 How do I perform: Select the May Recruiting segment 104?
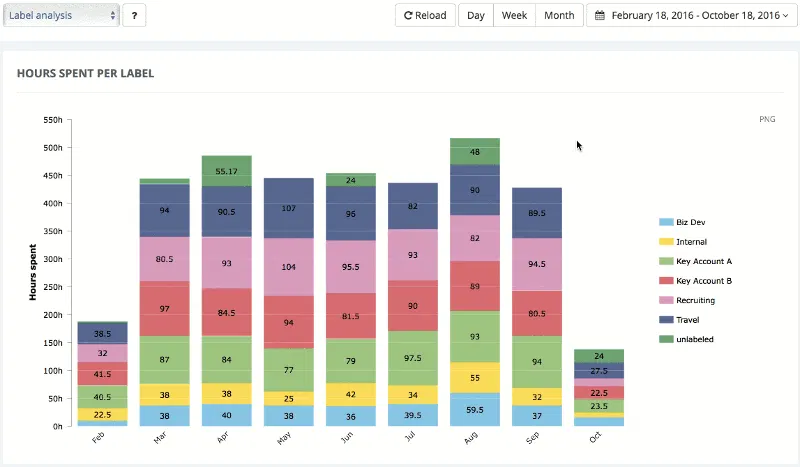[x=289, y=267]
